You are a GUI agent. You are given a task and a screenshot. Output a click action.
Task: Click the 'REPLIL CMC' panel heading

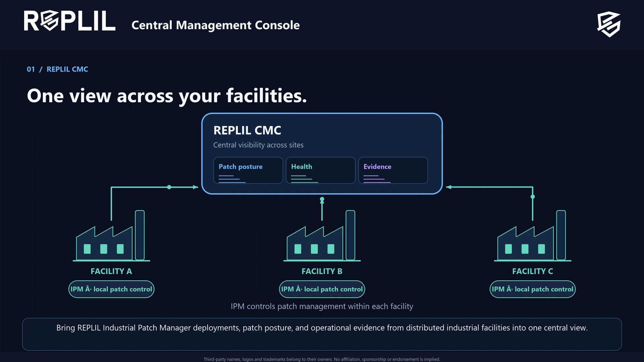[x=247, y=130]
